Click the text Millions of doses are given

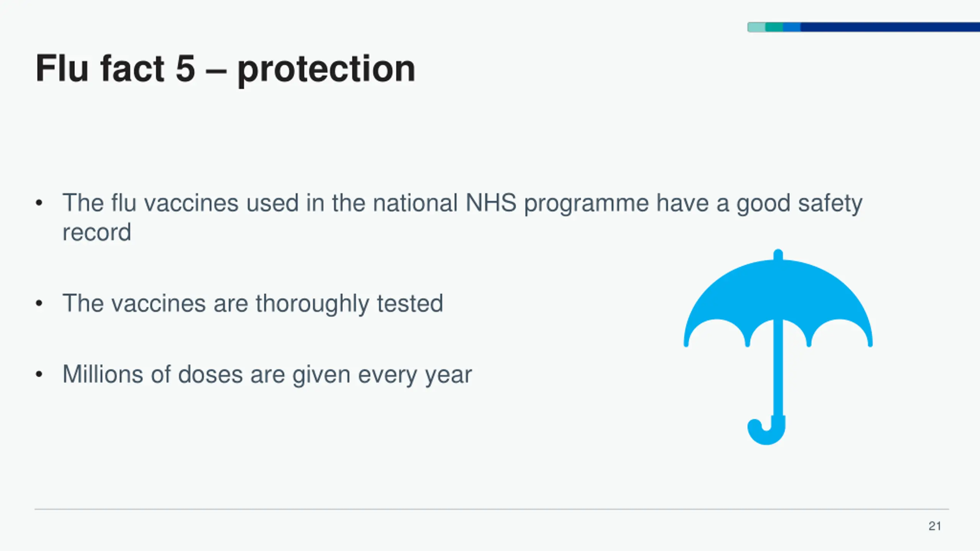coord(267,374)
